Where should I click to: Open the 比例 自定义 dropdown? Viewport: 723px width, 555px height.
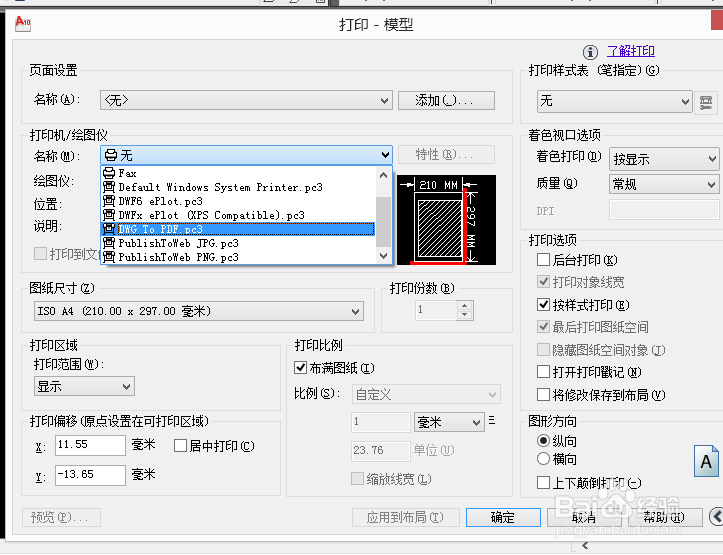[x=426, y=395]
